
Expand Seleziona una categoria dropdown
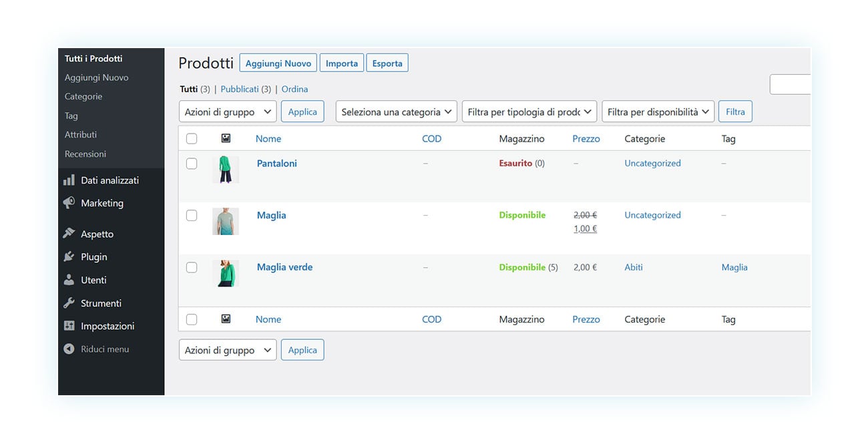pyautogui.click(x=397, y=111)
